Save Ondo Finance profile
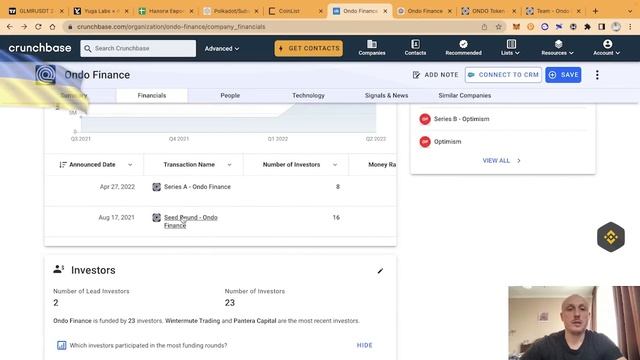This screenshot has height=360, width=640. click(x=563, y=75)
